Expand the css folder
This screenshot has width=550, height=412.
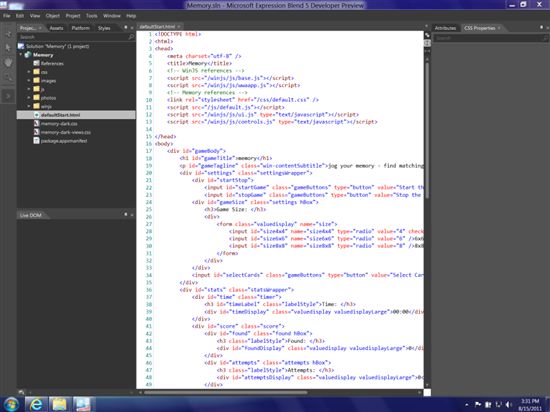[x=29, y=72]
